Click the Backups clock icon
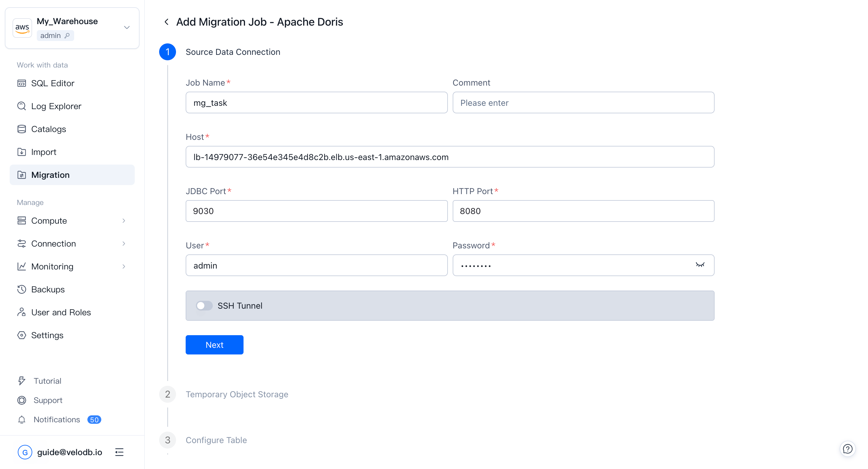The width and height of the screenshot is (868, 469). [22, 289]
